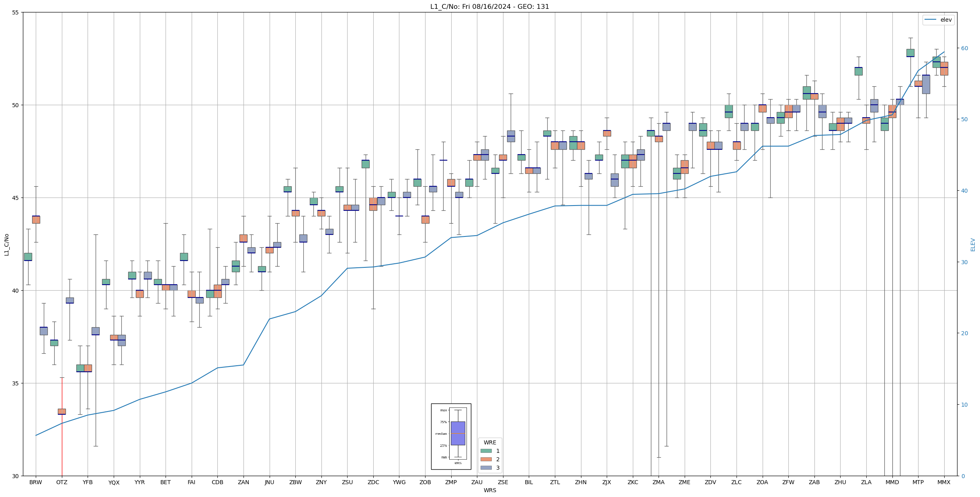Click the BET station label
This screenshot has height=497, width=980.
(166, 482)
